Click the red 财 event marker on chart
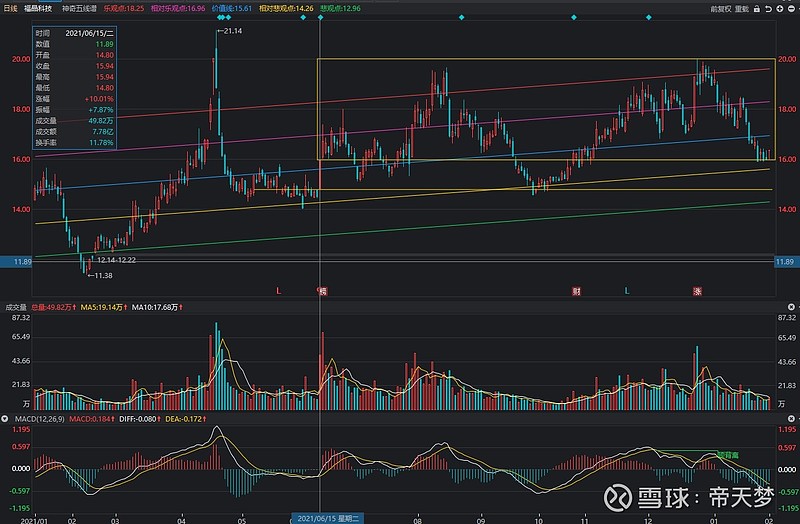The image size is (800, 524). click(x=577, y=291)
